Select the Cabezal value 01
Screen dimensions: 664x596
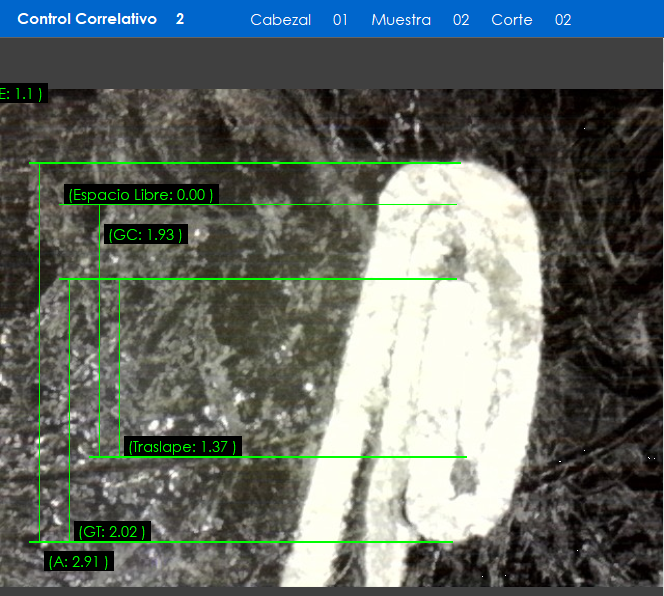click(340, 20)
